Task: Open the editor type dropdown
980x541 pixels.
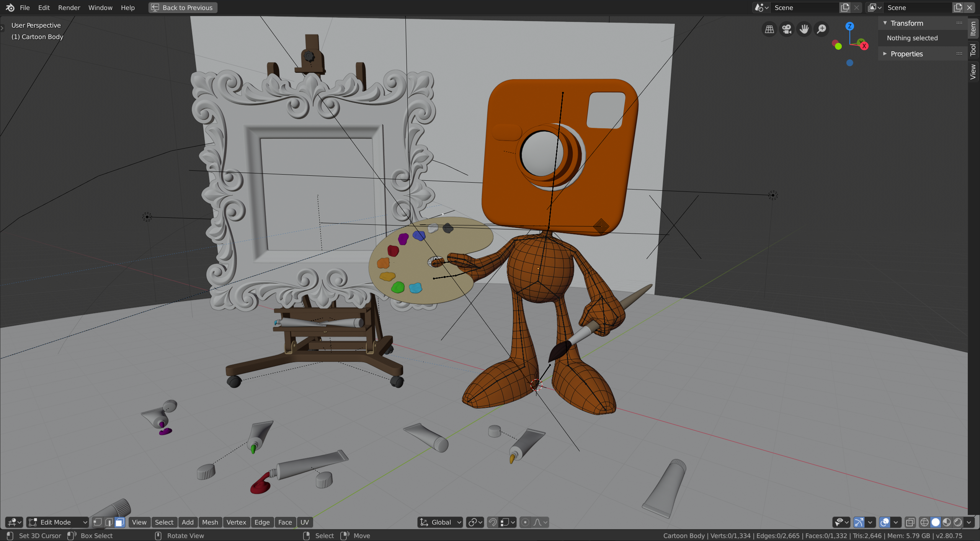Action: click(14, 522)
